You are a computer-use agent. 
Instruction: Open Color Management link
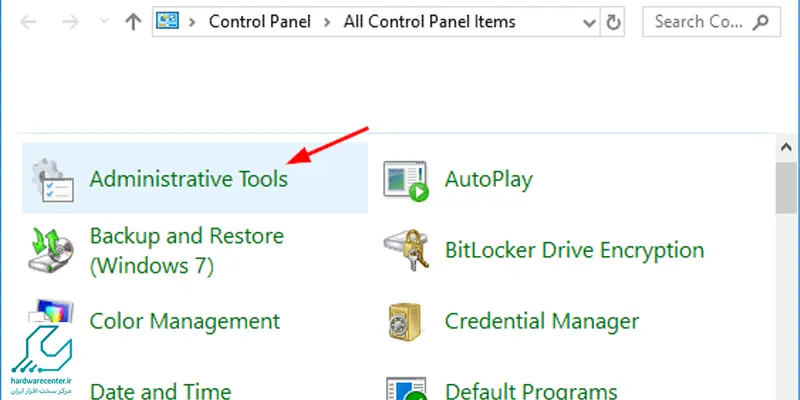[185, 321]
